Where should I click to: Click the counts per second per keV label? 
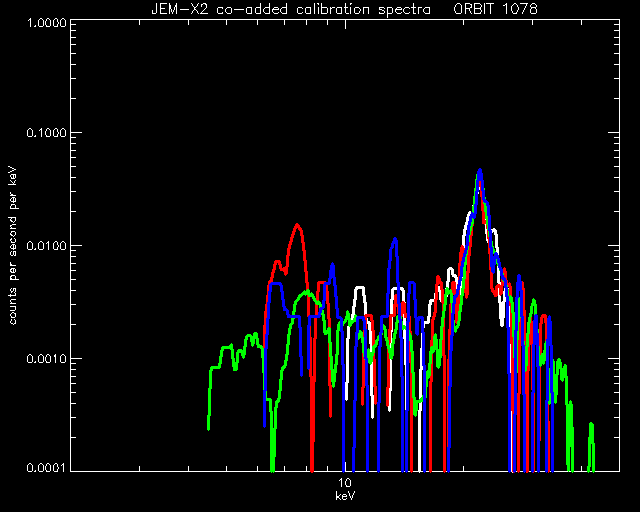pos(13,246)
